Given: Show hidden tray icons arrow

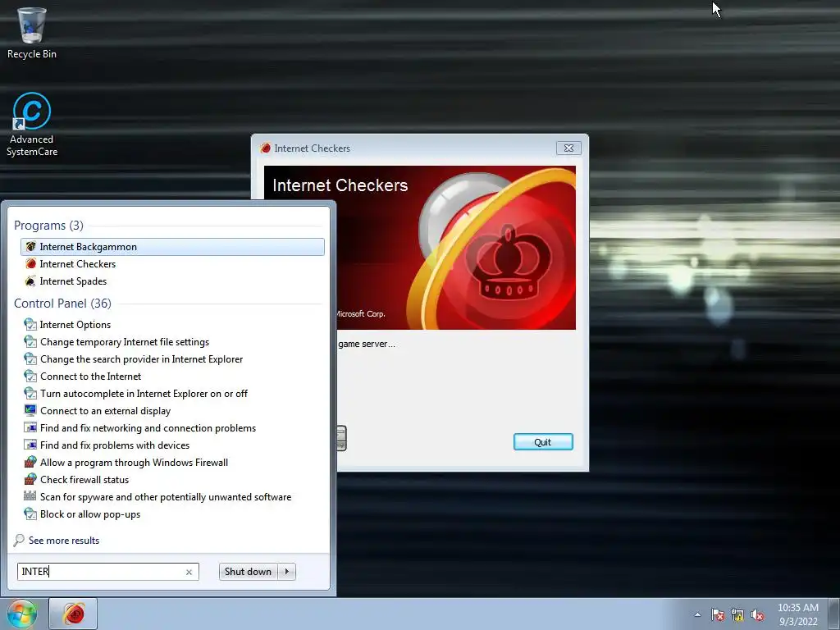Looking at the screenshot, I should point(697,614).
